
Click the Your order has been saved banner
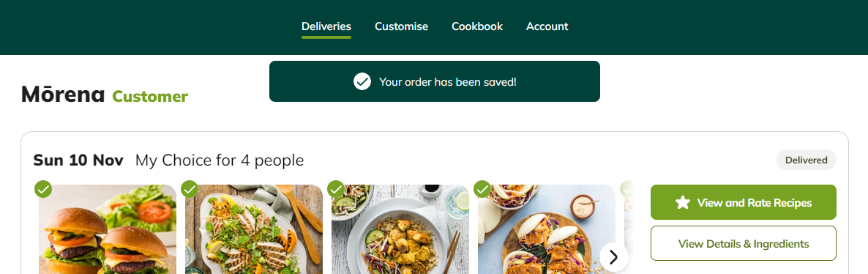coord(435,81)
